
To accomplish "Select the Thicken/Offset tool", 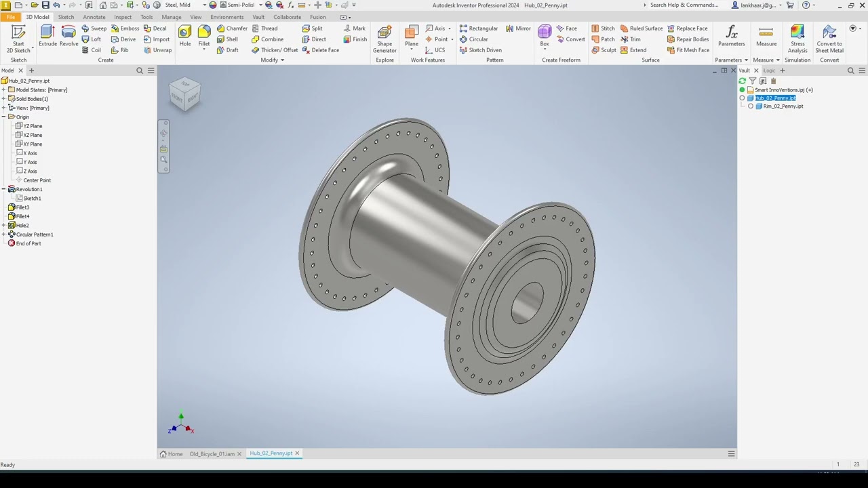I will [275, 50].
